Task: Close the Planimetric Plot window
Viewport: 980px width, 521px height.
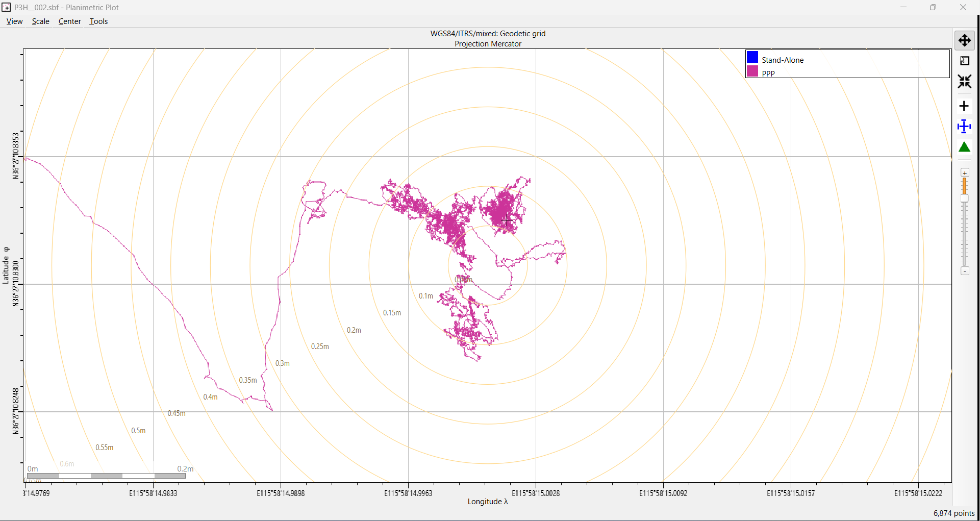Action: coord(963,7)
